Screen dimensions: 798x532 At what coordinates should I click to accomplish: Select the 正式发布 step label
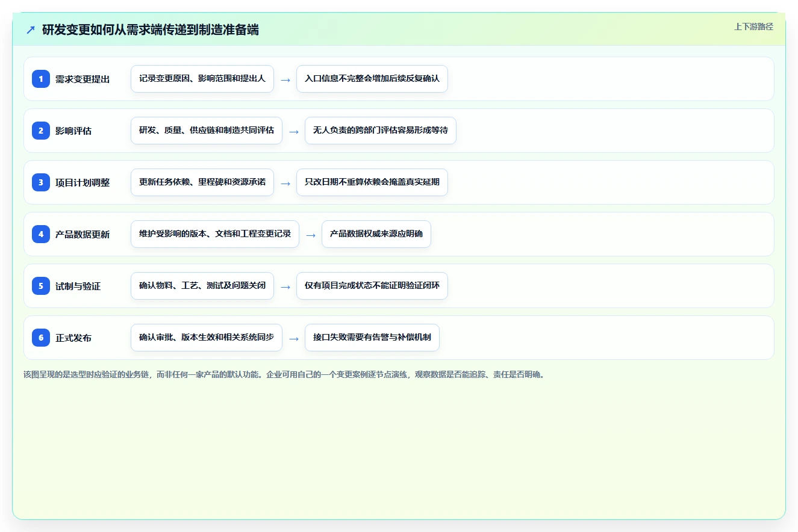(x=73, y=338)
